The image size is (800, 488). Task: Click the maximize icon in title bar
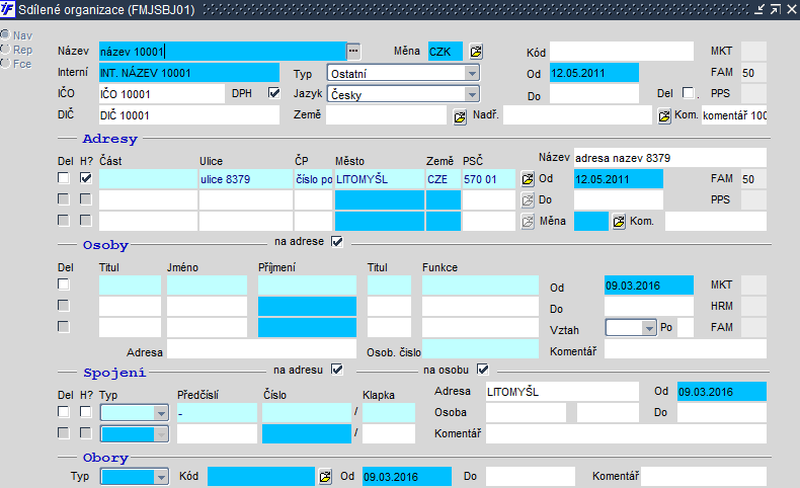coord(776,9)
